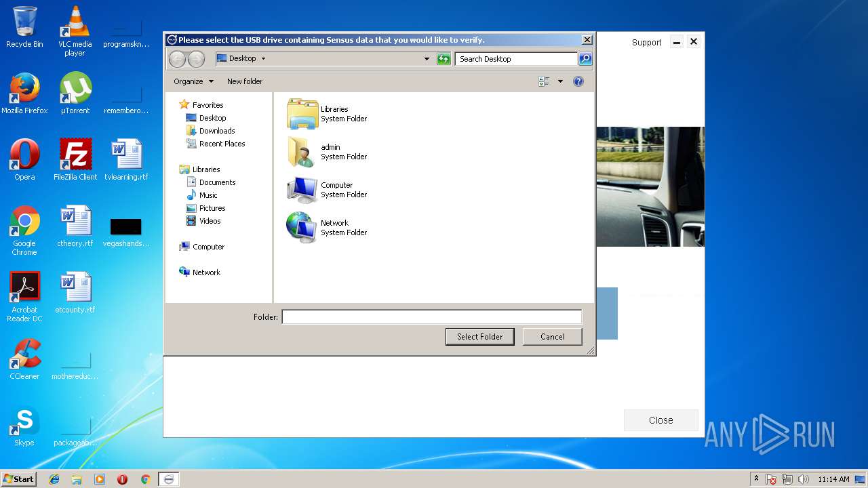The image size is (868, 488).
Task: Select Libraries in navigation pane
Action: pos(199,169)
